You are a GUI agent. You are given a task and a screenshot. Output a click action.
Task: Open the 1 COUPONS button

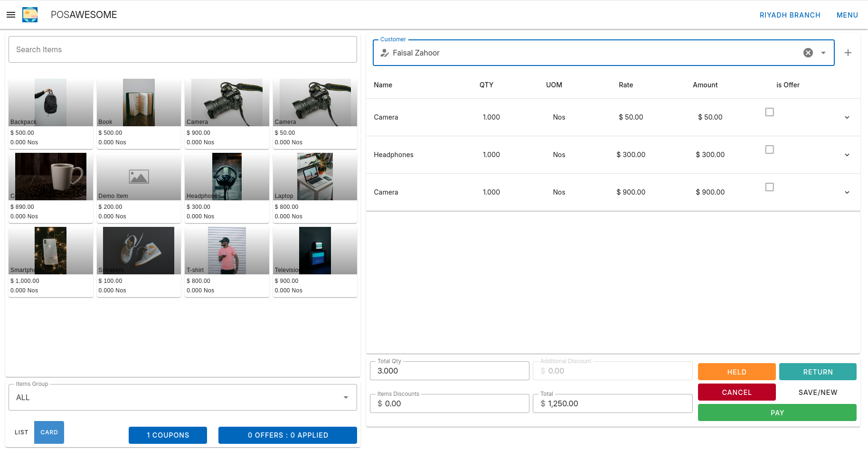coord(168,435)
